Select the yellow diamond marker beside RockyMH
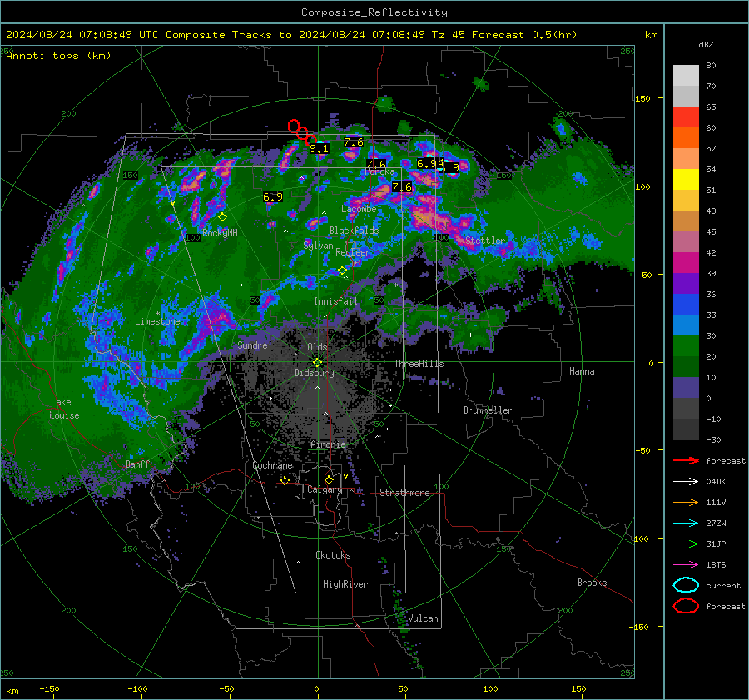749x700 pixels. [222, 217]
